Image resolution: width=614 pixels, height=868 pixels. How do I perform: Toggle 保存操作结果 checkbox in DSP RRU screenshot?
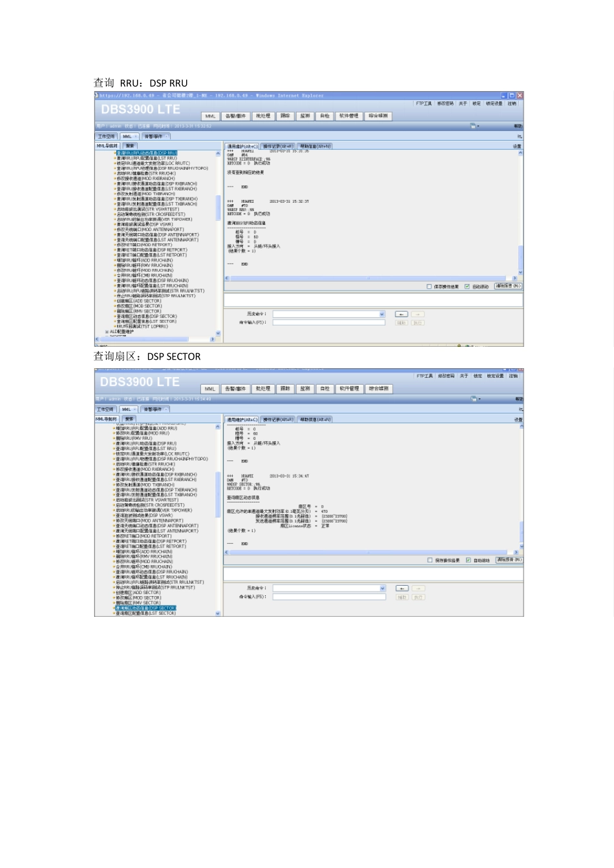(x=429, y=286)
